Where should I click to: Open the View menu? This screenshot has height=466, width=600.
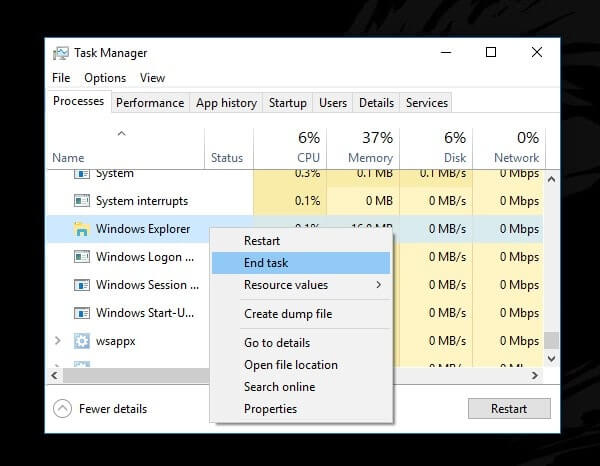point(152,78)
